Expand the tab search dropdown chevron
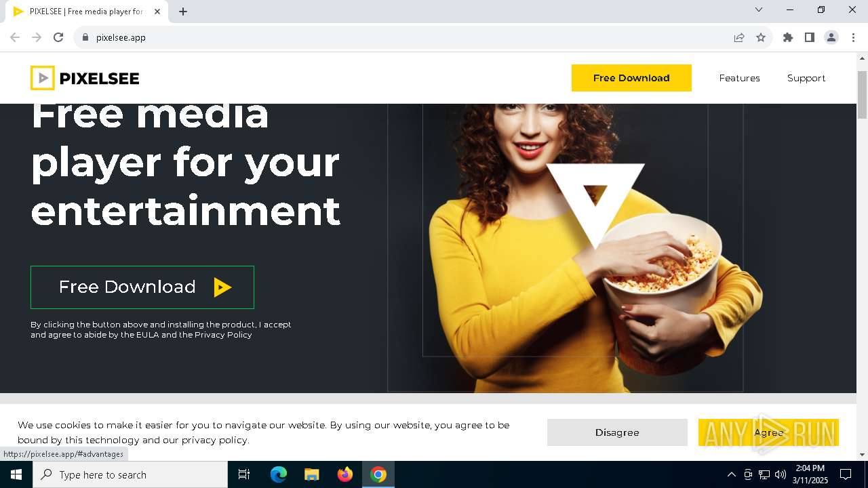Screen dimensions: 868x488 tap(759, 9)
